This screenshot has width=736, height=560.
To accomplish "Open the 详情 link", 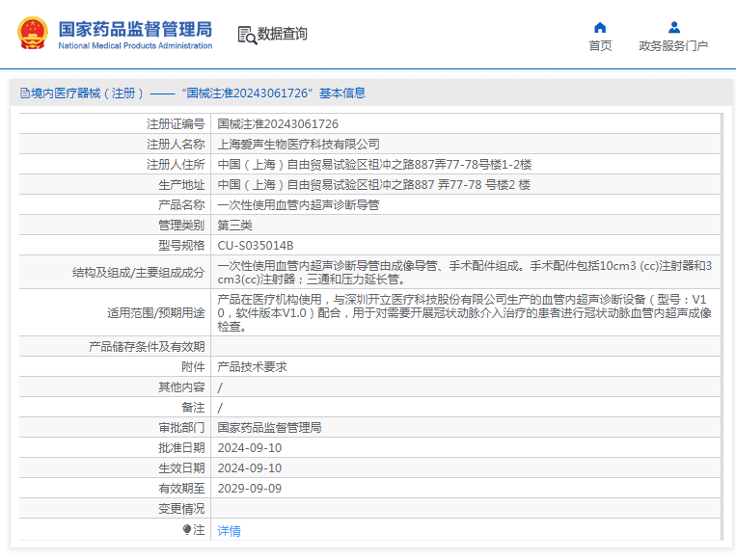I will pyautogui.click(x=229, y=530).
